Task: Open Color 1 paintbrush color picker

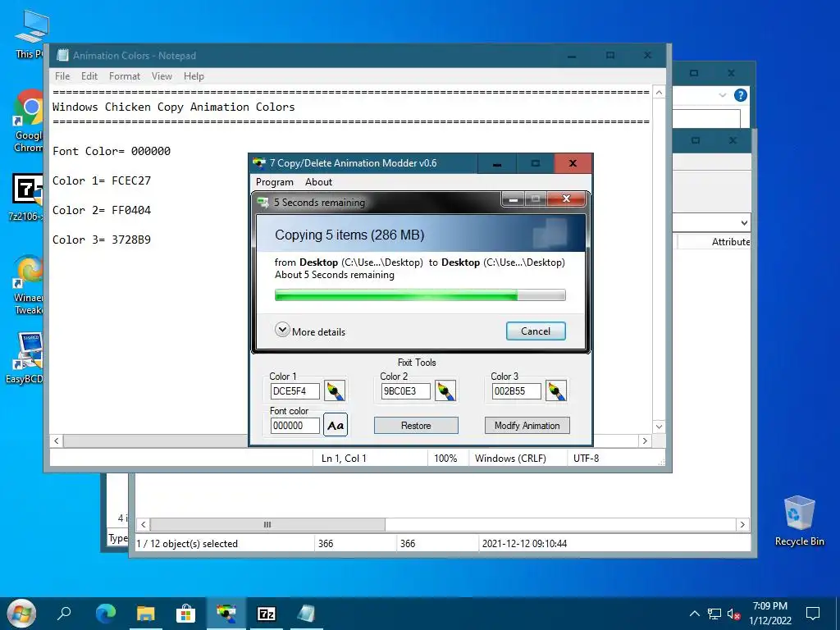Action: pyautogui.click(x=335, y=391)
